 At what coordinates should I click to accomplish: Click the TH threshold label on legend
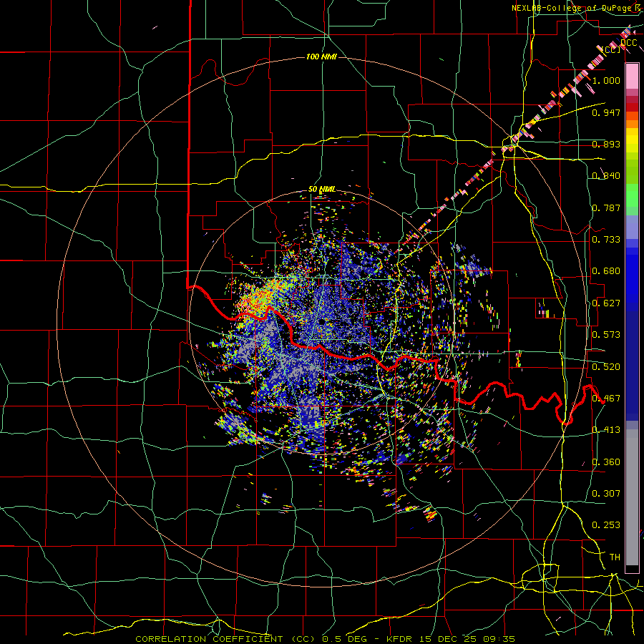[615, 557]
